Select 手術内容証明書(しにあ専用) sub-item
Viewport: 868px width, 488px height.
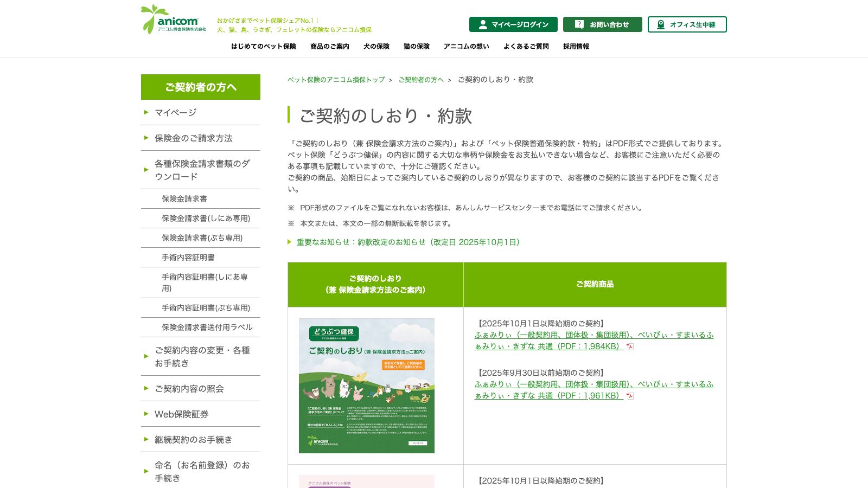point(201,282)
